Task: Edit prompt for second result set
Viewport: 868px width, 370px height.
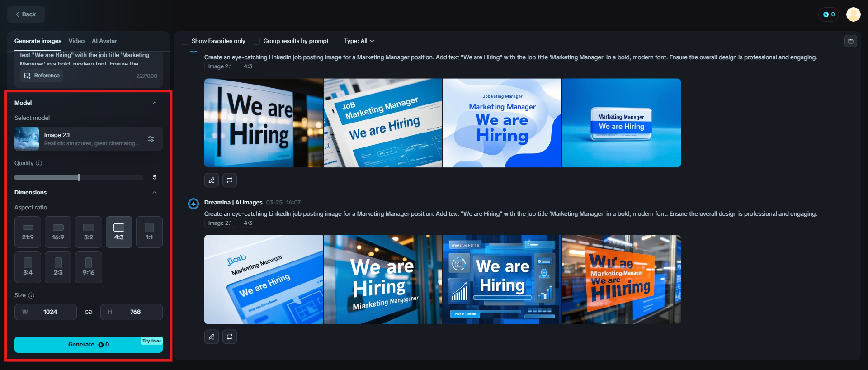Action: (212, 337)
